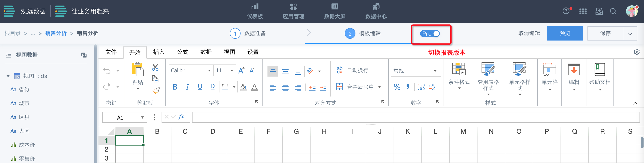The width and height of the screenshot is (644, 163).
Task: Open the 公式 ribbon tab
Action: pyautogui.click(x=182, y=52)
